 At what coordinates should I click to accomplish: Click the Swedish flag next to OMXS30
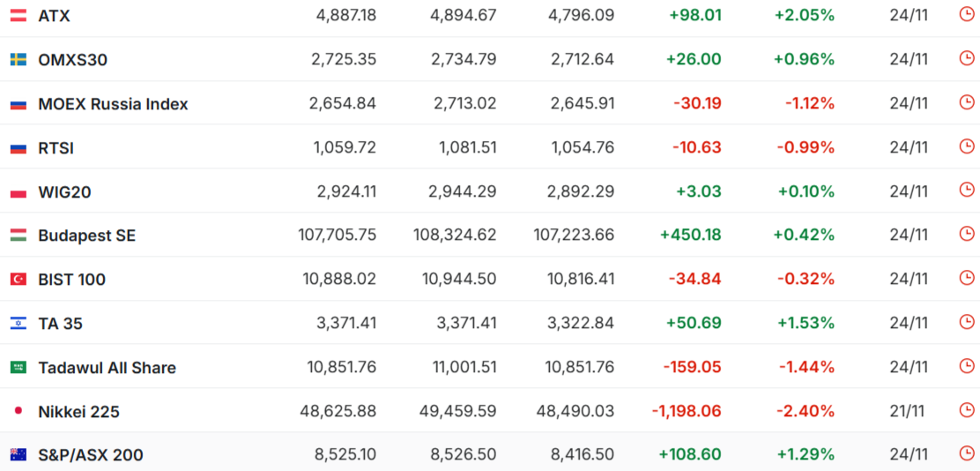tap(18, 59)
